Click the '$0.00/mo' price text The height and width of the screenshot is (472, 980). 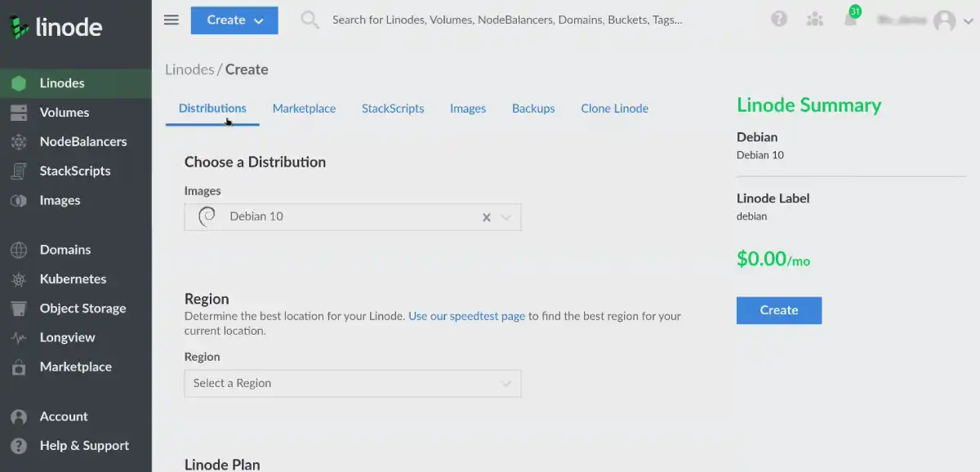(773, 259)
